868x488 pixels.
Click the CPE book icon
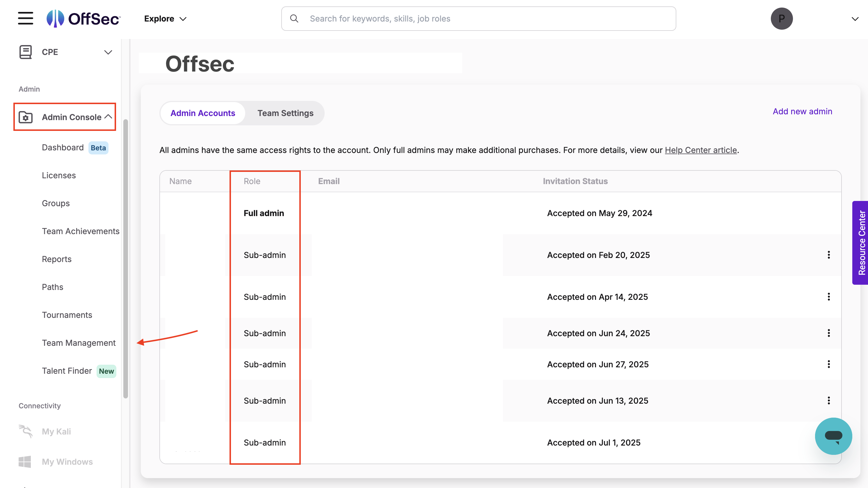26,52
